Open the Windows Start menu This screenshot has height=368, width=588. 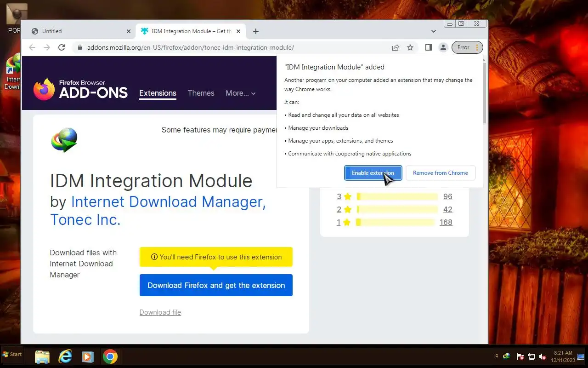12,355
